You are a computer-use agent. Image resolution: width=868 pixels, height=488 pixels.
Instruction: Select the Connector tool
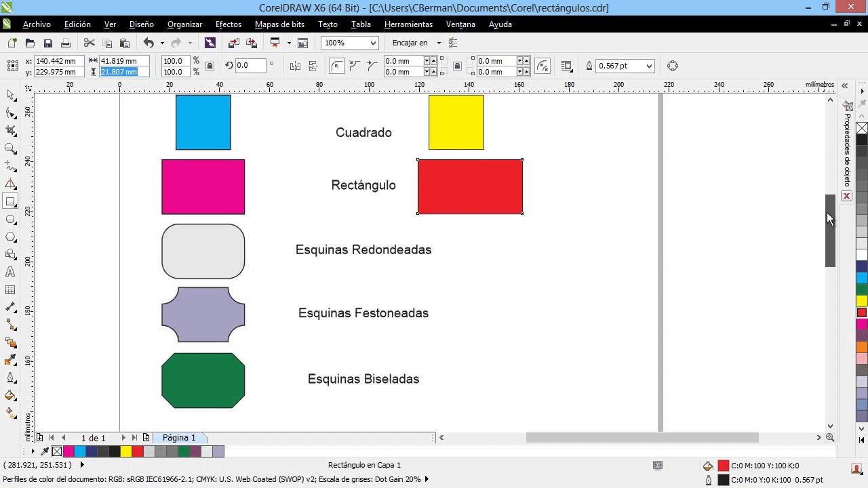click(x=10, y=325)
